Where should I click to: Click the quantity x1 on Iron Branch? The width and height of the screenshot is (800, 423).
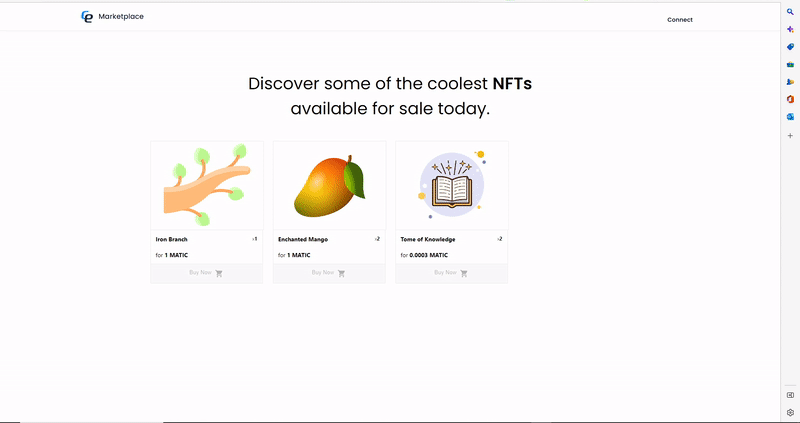pos(255,239)
